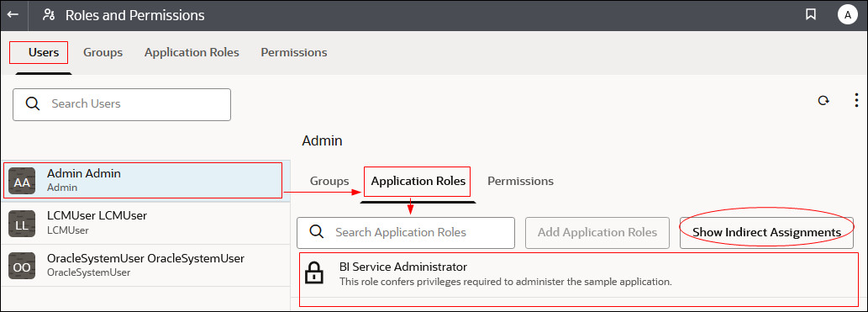Open the top Permissions tab
Viewport: 868px width, 312px height.
coord(294,53)
